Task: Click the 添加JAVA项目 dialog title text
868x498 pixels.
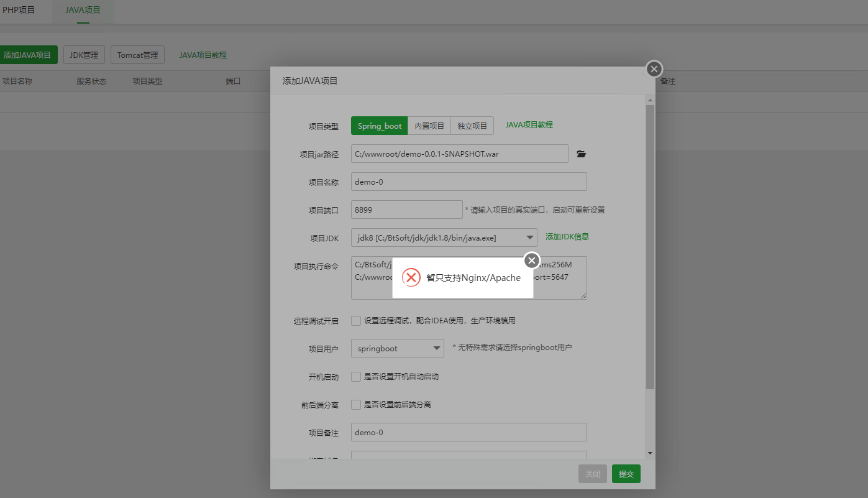Action: click(310, 81)
